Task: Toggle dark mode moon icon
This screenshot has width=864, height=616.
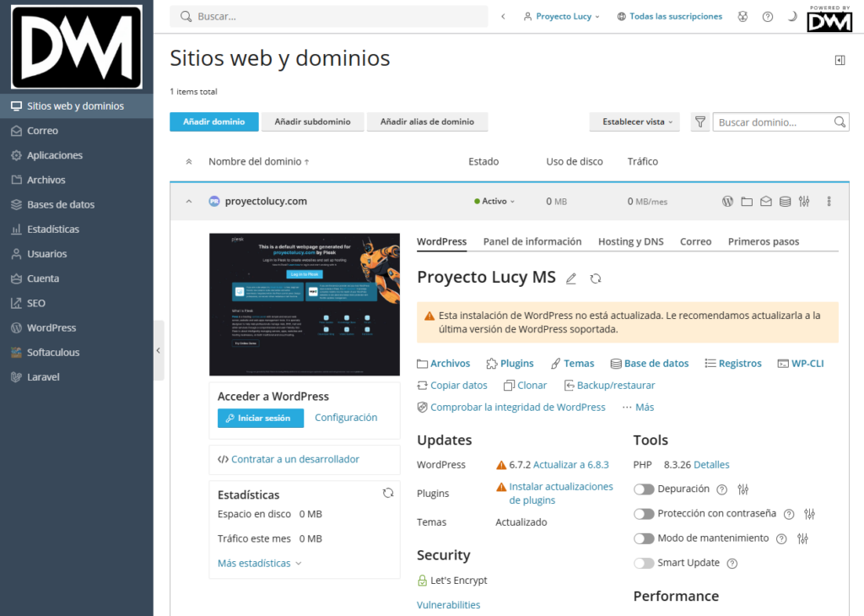Action: click(791, 16)
